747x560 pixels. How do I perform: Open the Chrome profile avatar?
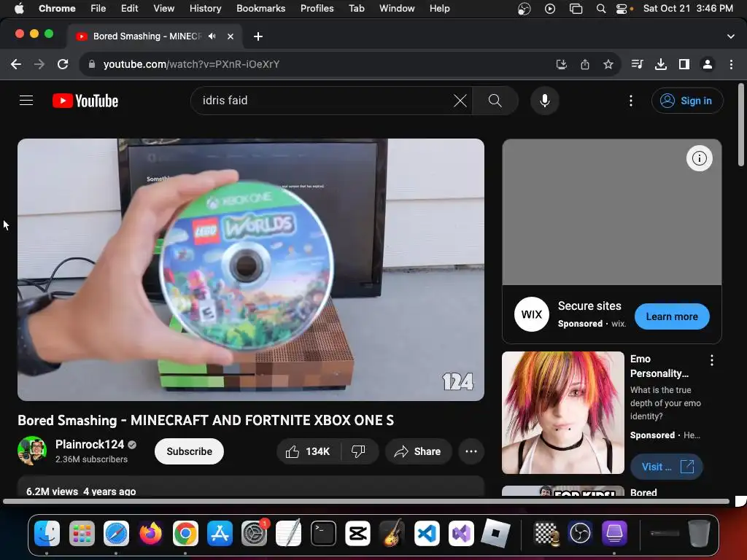708,64
